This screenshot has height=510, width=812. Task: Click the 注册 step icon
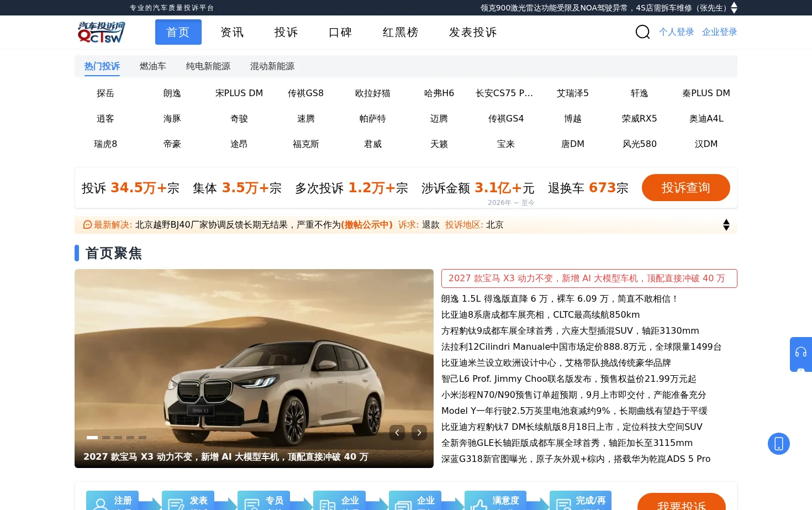click(x=100, y=504)
